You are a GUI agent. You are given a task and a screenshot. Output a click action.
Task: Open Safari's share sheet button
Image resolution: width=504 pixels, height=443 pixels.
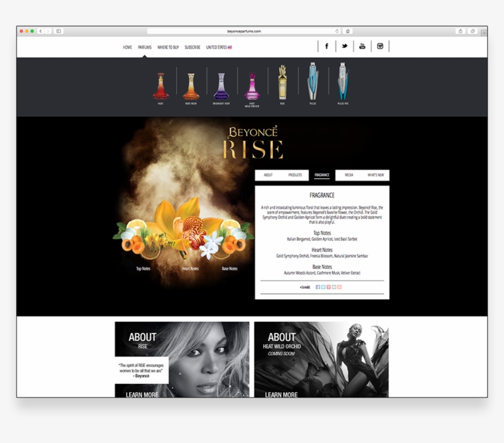tap(460, 31)
